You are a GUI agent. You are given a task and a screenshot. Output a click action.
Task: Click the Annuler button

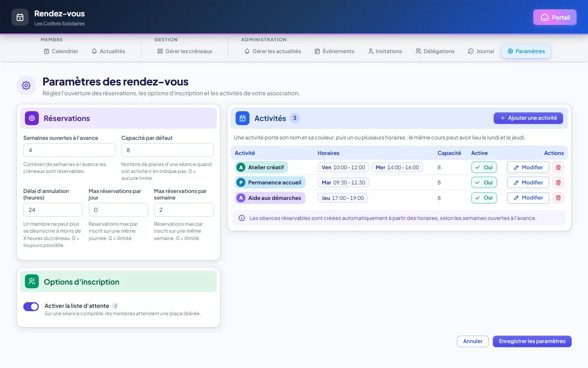473,341
